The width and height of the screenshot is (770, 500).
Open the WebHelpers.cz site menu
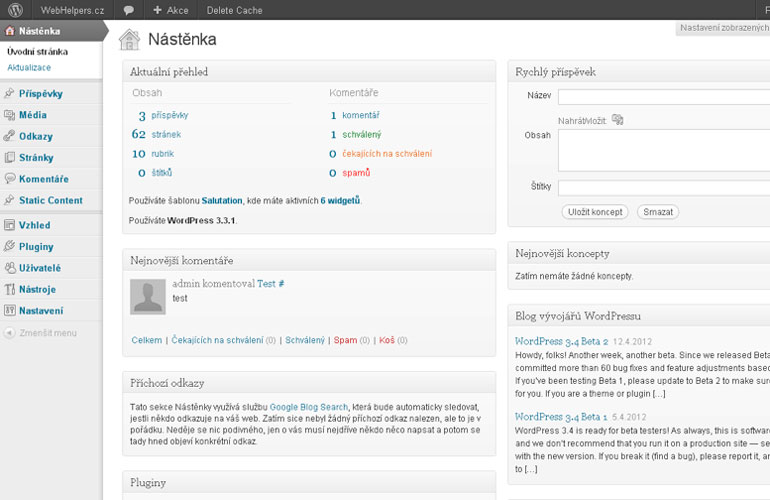72,9
